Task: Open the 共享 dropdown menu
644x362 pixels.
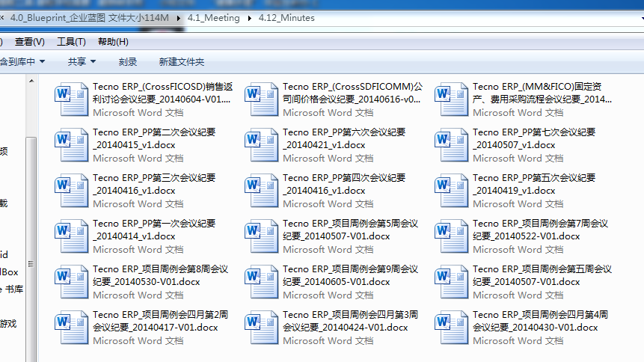Action: pyautogui.click(x=82, y=61)
